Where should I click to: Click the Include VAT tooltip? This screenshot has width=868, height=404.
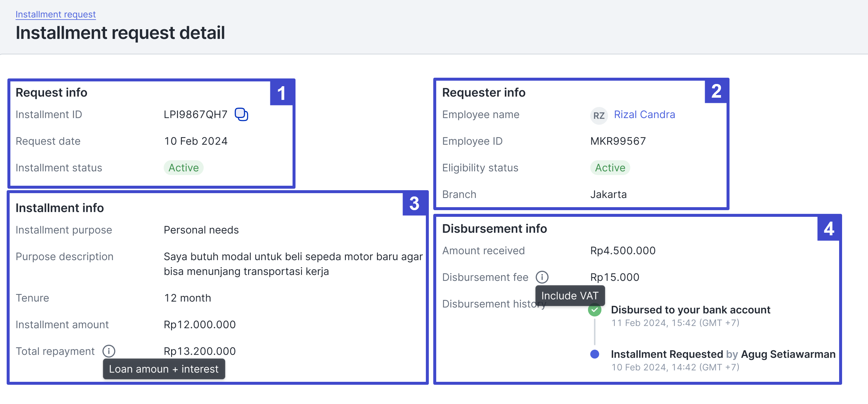click(570, 296)
